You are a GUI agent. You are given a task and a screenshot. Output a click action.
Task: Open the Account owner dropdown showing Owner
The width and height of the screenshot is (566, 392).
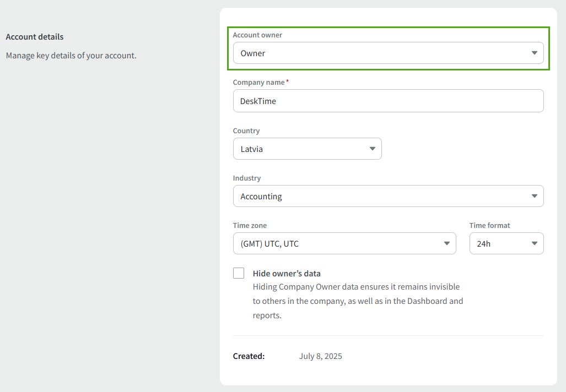[380, 53]
